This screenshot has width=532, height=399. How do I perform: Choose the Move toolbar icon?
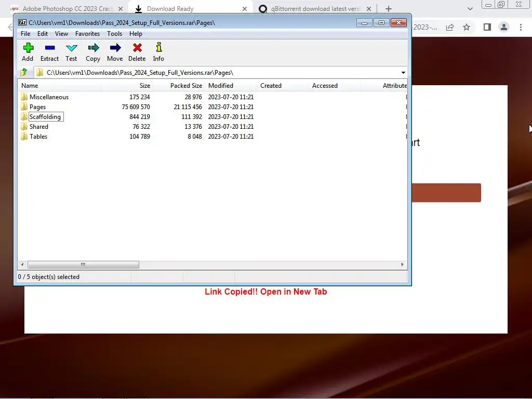pyautogui.click(x=115, y=48)
